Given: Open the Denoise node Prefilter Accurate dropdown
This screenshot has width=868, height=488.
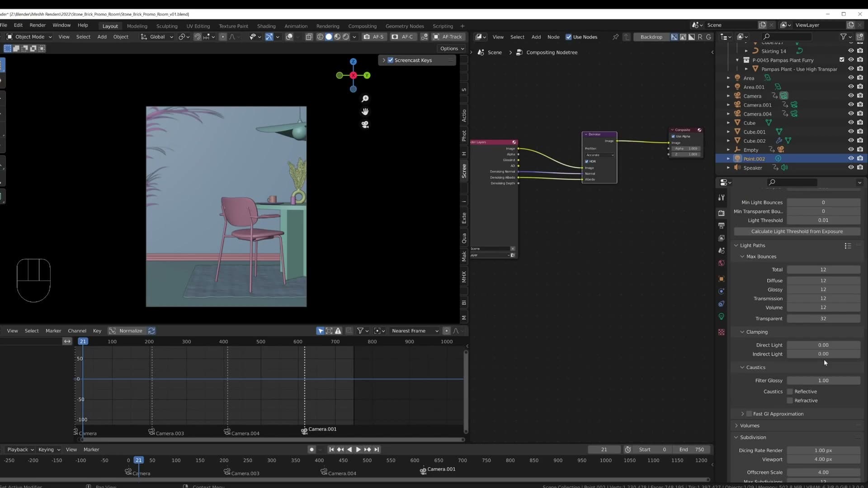Looking at the screenshot, I should pyautogui.click(x=600, y=155).
